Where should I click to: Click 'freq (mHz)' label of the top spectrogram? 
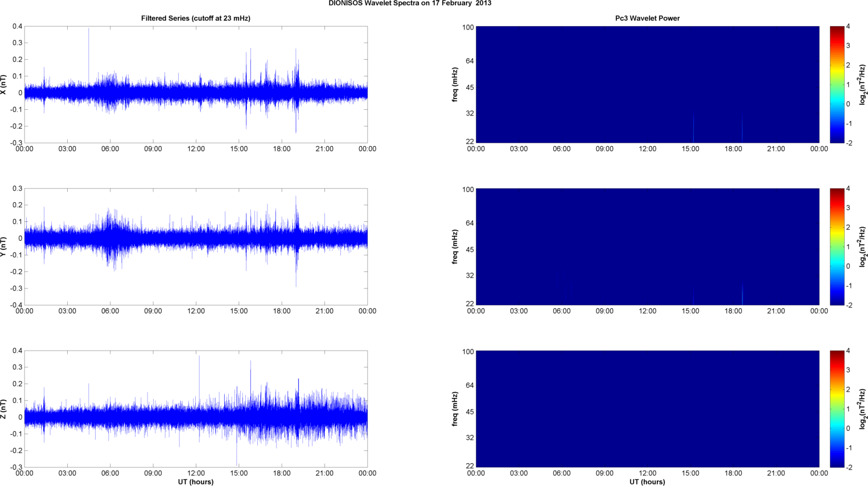click(x=455, y=85)
